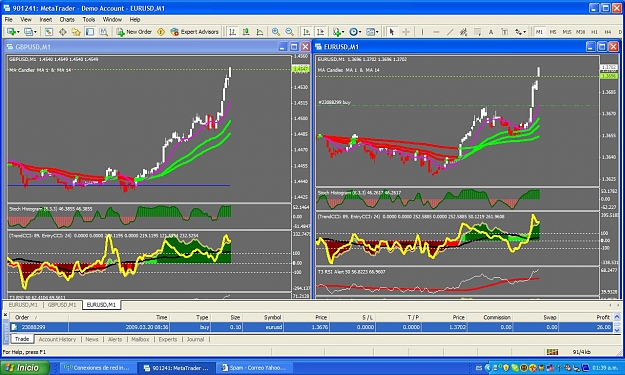Enable the H1 timeframe button
Screen dimensions: 625x375
[x=594, y=32]
